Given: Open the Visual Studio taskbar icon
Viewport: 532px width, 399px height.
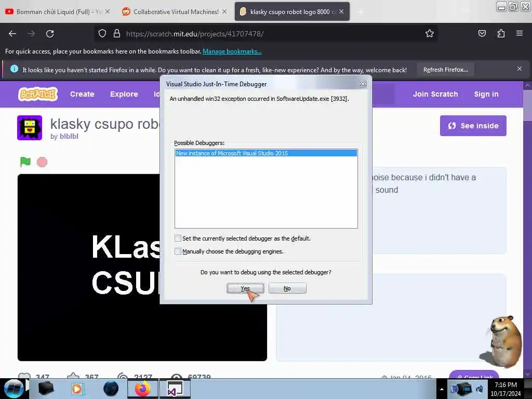Looking at the screenshot, I should click(175, 389).
